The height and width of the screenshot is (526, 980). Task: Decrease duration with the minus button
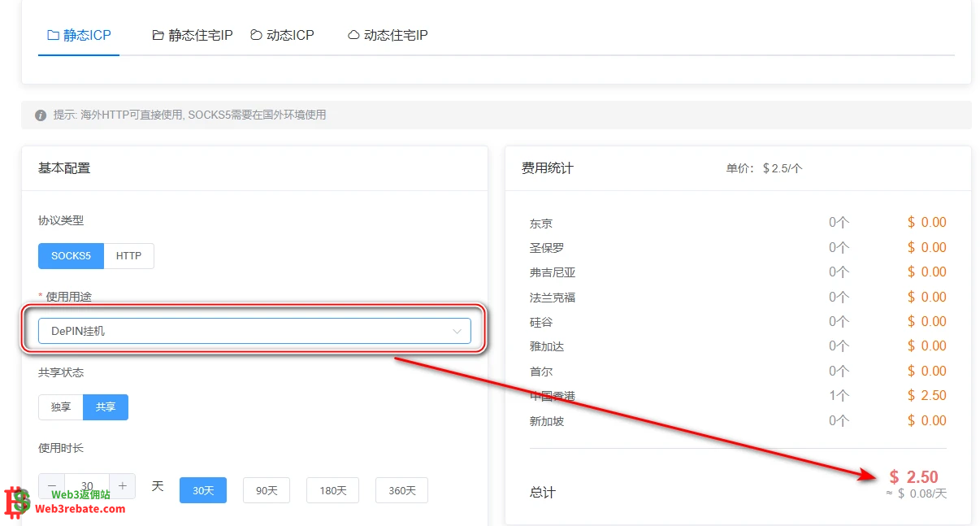[x=52, y=486]
